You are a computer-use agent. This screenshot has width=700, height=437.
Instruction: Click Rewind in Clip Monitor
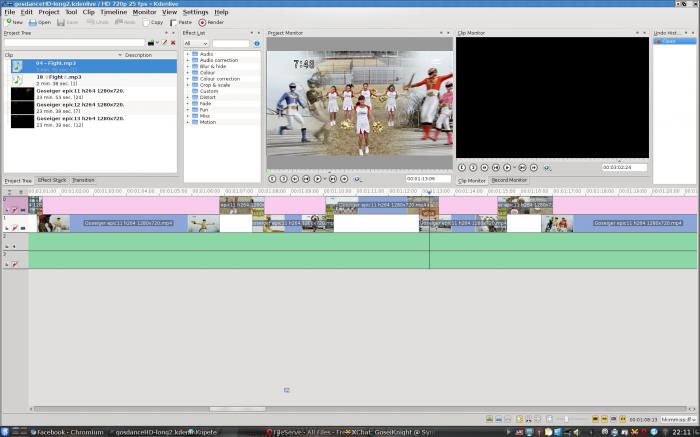point(484,167)
